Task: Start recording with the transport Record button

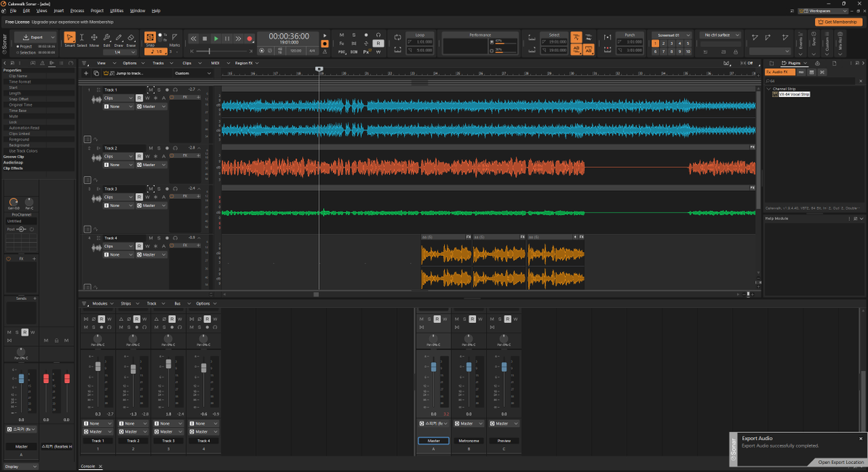Action: (x=250, y=38)
